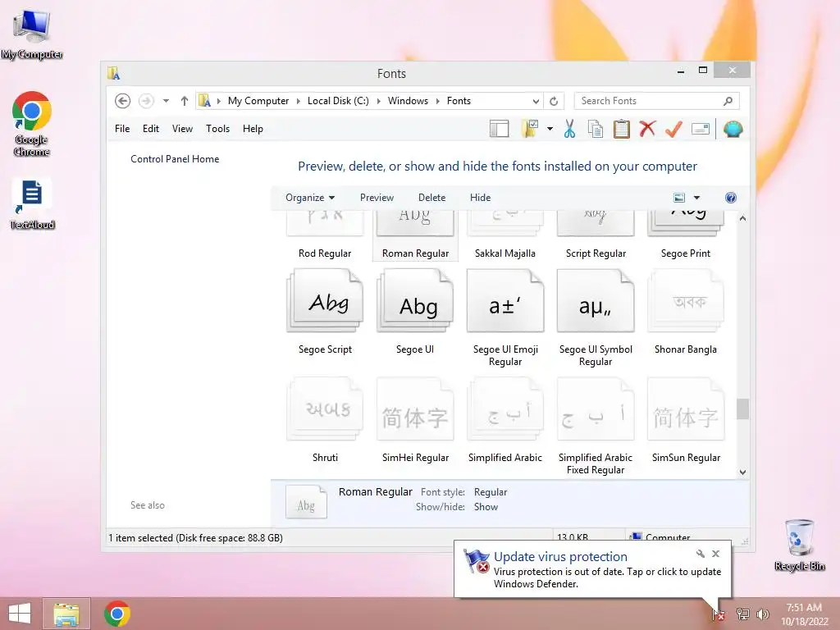Expand the address bar history dropdown
The width and height of the screenshot is (840, 630).
point(535,101)
